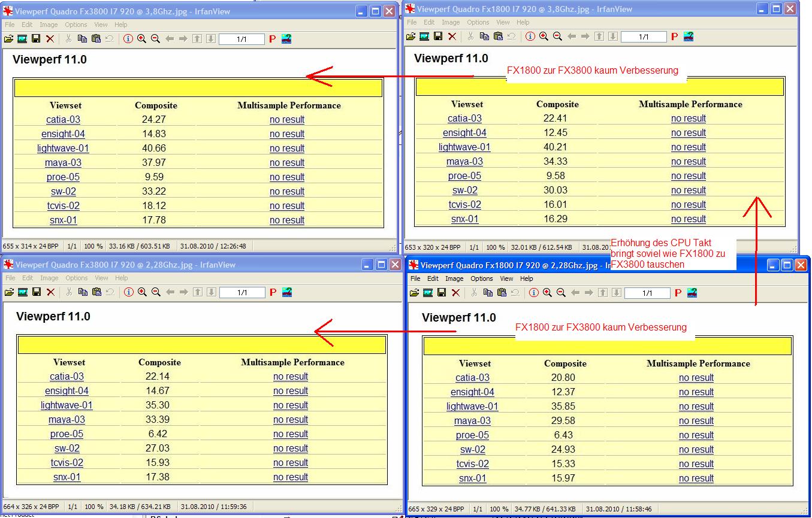Open Options menu in Fx1800 3,8Ghz window
Image resolution: width=812 pixels, height=518 pixels.
478,22
